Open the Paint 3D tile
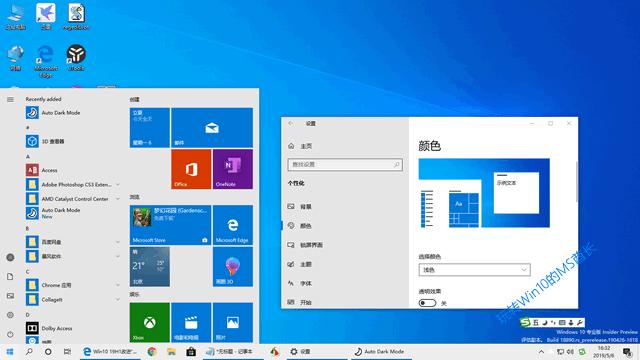The height and width of the screenshot is (360, 640). tap(233, 267)
